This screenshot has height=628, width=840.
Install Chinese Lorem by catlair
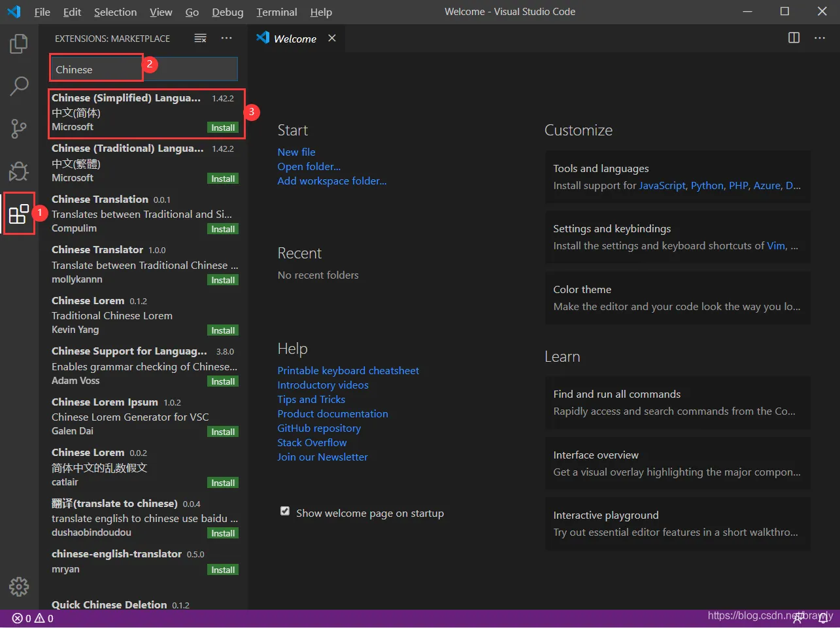(x=223, y=483)
